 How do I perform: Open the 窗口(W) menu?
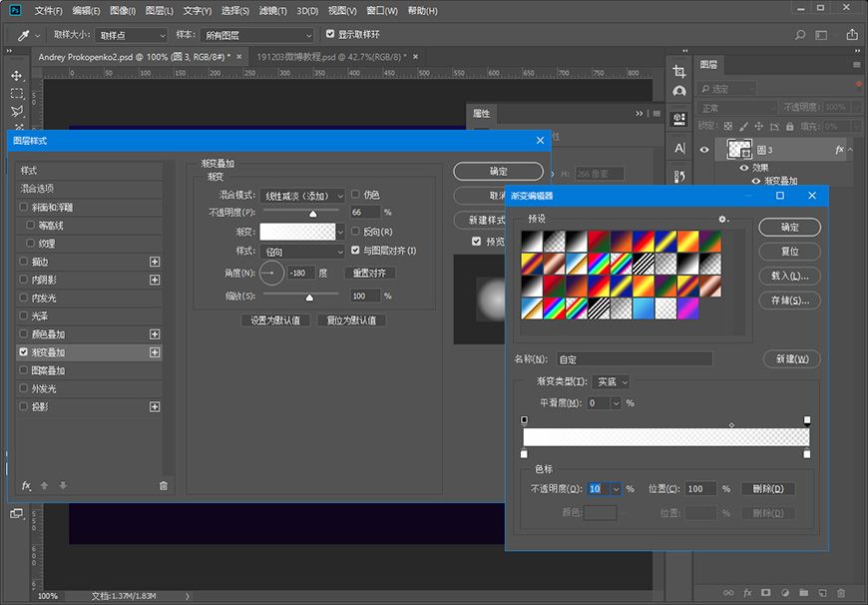coord(382,11)
